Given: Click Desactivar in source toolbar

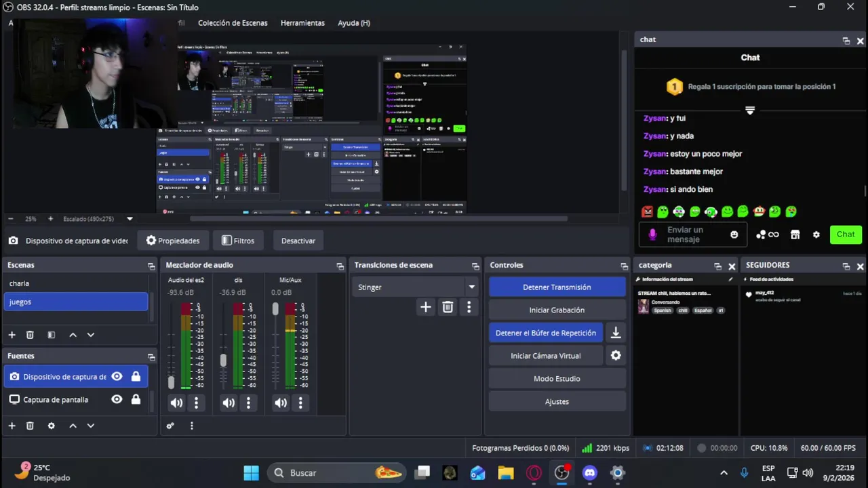Looking at the screenshot, I should click(298, 241).
